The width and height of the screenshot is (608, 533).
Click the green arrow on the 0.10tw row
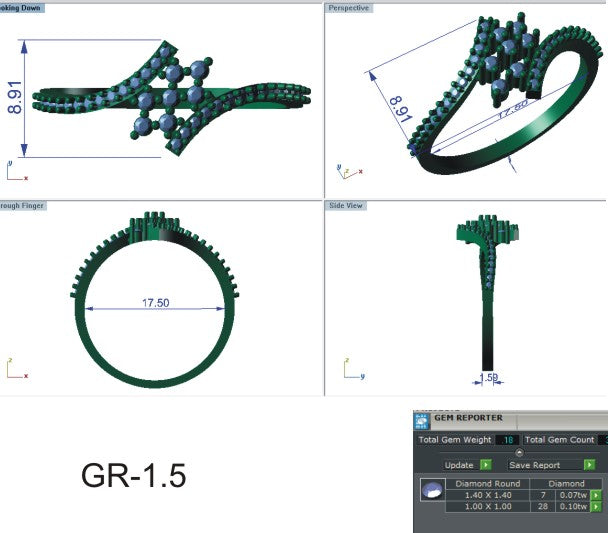[596, 506]
